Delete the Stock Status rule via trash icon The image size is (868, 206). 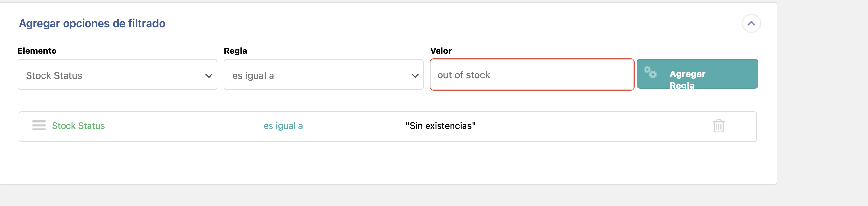click(x=718, y=126)
